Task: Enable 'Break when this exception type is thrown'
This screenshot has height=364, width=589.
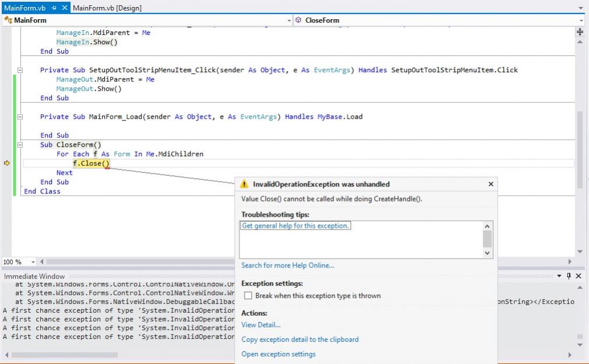Action: [248, 296]
